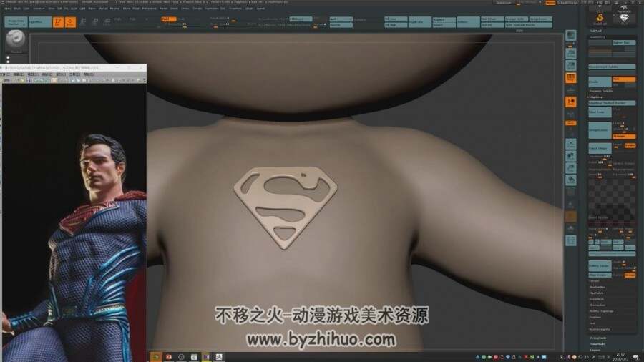Image resolution: width=644 pixels, height=362 pixels.
Task: Click the Zoom canvas icon on right shelf
Action: pos(571,66)
